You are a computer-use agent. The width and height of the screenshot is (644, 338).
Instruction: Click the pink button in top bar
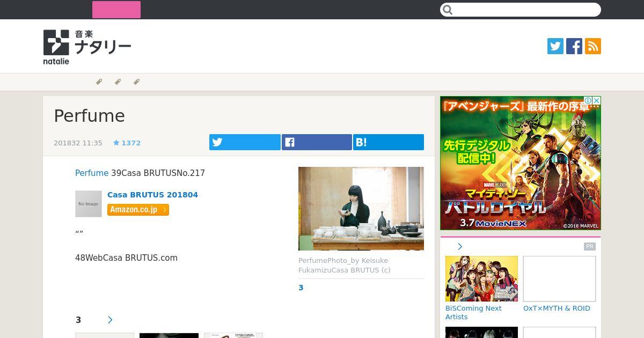(116, 10)
